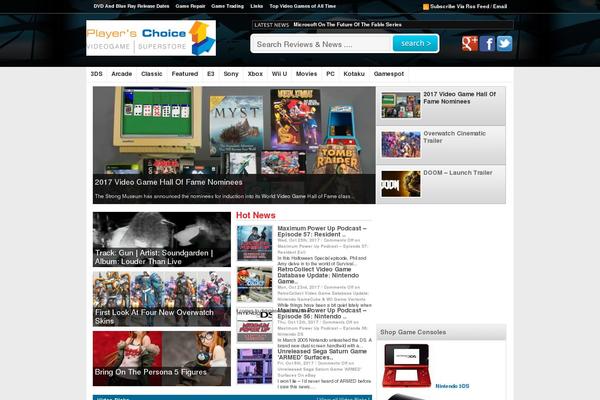Select the Movies category tab
The height and width of the screenshot is (400, 600).
click(307, 74)
